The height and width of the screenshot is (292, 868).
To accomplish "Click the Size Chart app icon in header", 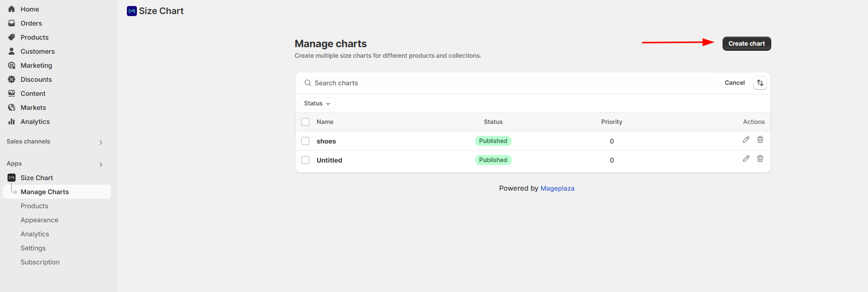I will pos(132,11).
